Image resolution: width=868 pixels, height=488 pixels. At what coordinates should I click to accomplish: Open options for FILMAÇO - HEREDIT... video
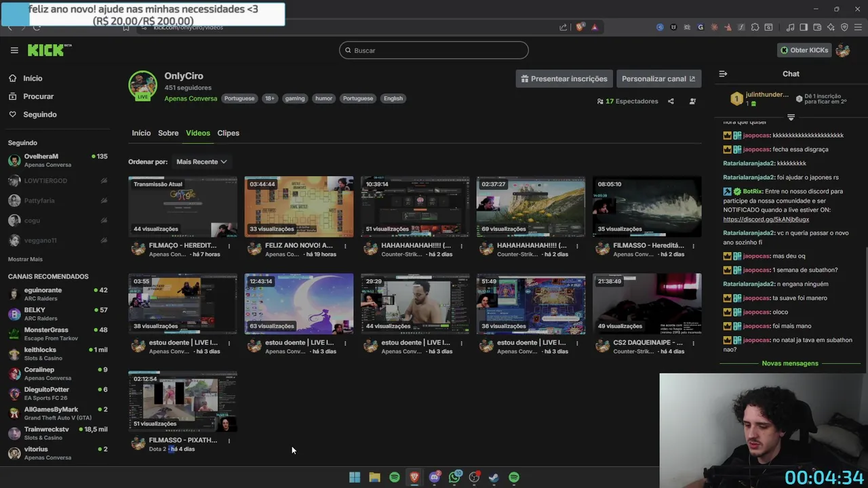[229, 246]
